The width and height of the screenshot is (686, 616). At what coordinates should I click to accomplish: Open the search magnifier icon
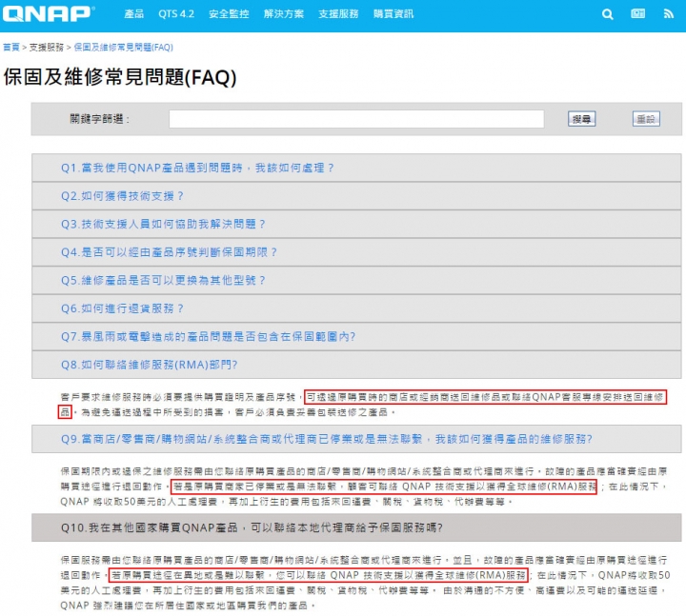click(x=607, y=14)
